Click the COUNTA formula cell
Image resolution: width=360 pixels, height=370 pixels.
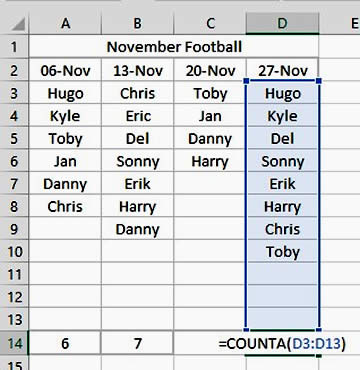point(282,343)
